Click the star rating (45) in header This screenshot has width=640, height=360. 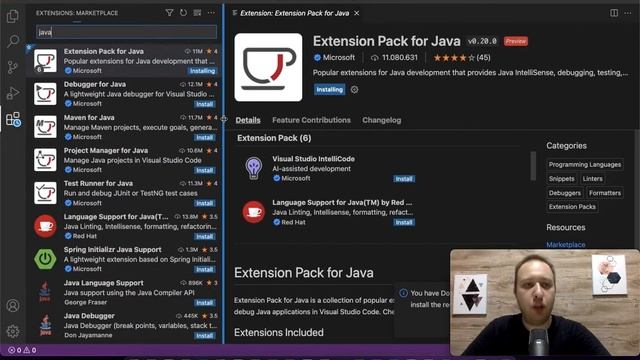tap(462, 58)
